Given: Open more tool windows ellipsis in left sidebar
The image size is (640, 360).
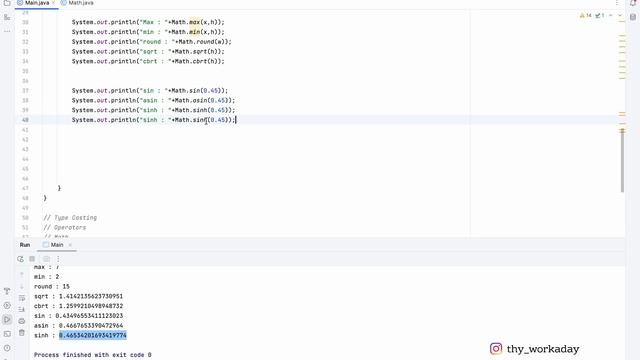Looking at the screenshot, I should point(7,31).
